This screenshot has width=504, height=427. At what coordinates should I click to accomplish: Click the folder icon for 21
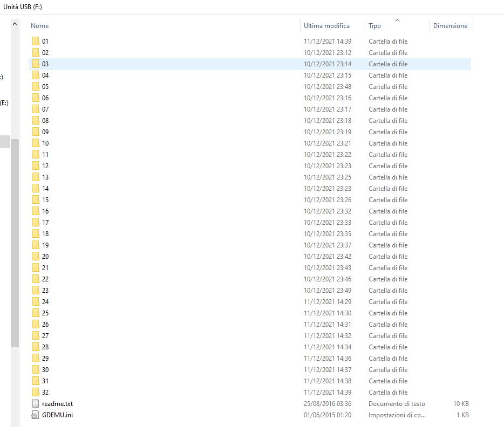pyautogui.click(x=36, y=267)
